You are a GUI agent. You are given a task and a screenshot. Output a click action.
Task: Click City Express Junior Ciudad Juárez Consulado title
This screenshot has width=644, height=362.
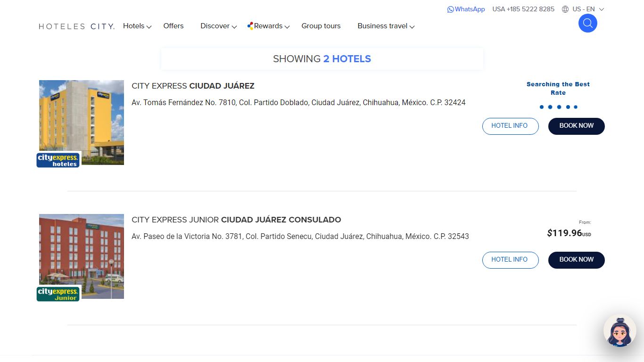[236, 220]
